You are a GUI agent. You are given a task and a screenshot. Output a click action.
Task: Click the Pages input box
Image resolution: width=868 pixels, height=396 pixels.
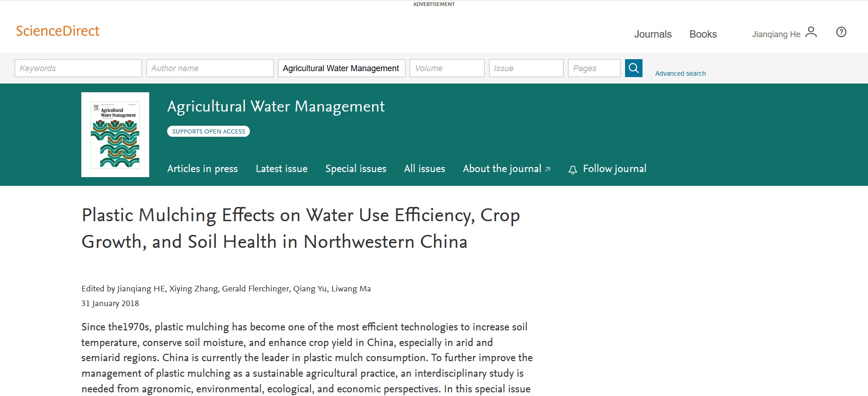(594, 68)
